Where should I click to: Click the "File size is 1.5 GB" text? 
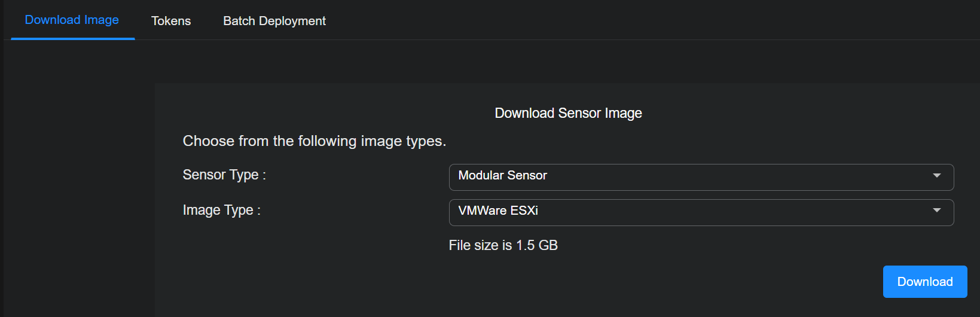pyautogui.click(x=503, y=245)
